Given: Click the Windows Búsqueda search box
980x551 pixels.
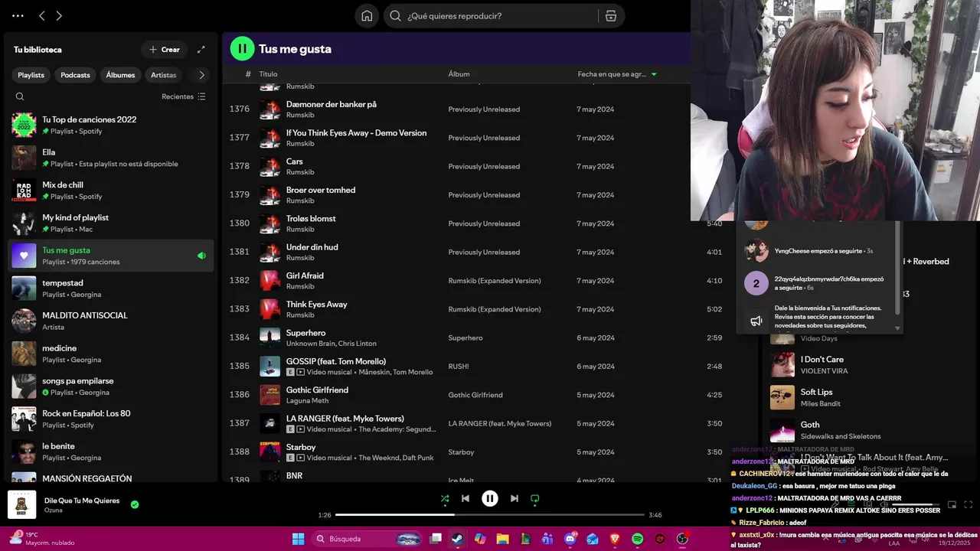Looking at the screenshot, I should pos(367,539).
